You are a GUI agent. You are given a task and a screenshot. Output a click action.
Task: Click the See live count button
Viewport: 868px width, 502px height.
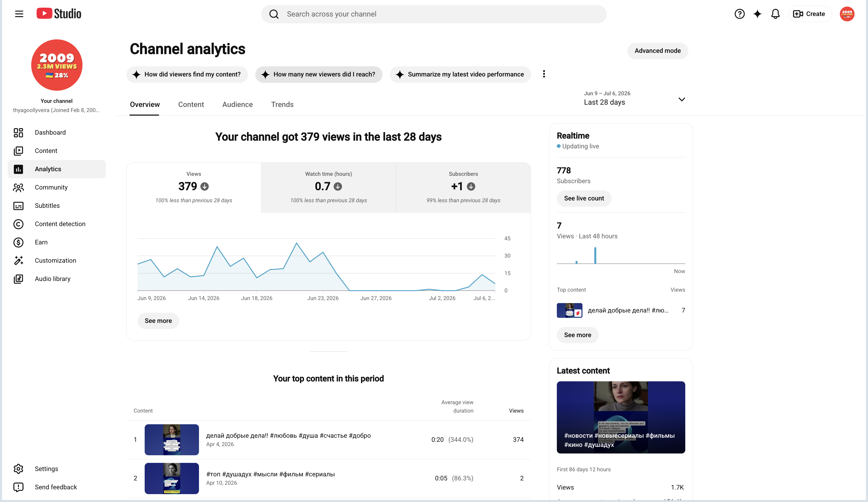click(584, 199)
